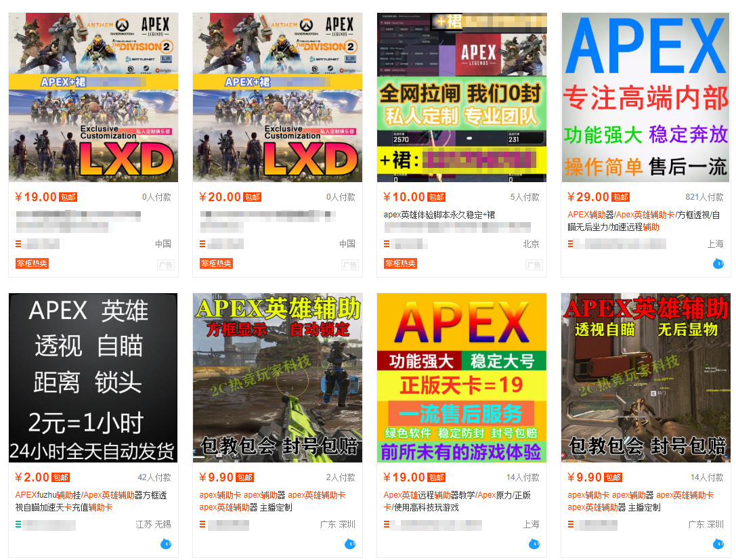Click the Wangwang icon under the ¥9.90 Shenzhen listing
The image size is (736, 560).
point(350,544)
